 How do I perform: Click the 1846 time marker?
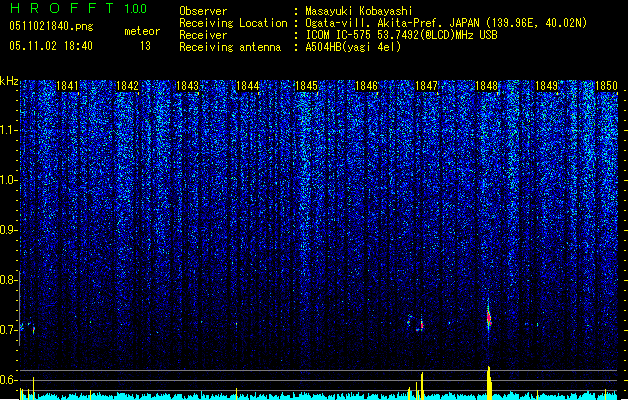click(x=366, y=86)
